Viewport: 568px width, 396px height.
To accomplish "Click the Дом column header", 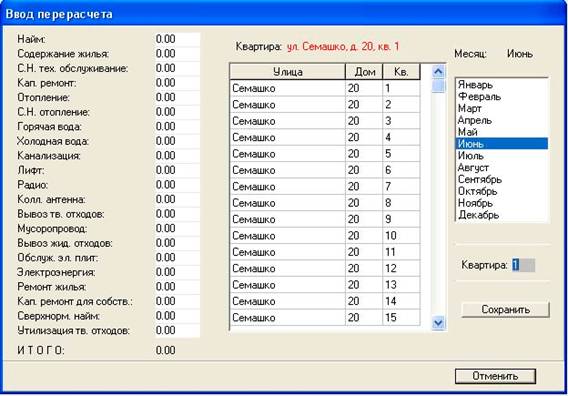I will tap(364, 72).
